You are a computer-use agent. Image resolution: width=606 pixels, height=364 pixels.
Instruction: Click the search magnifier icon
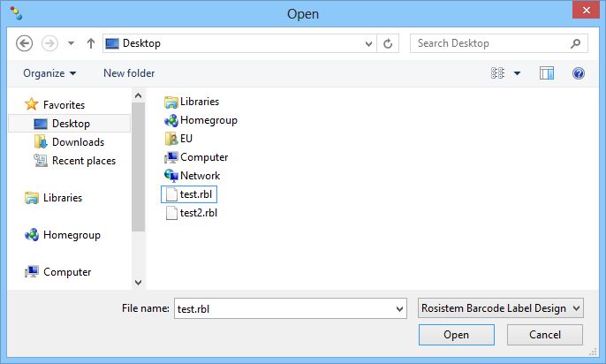click(x=575, y=43)
